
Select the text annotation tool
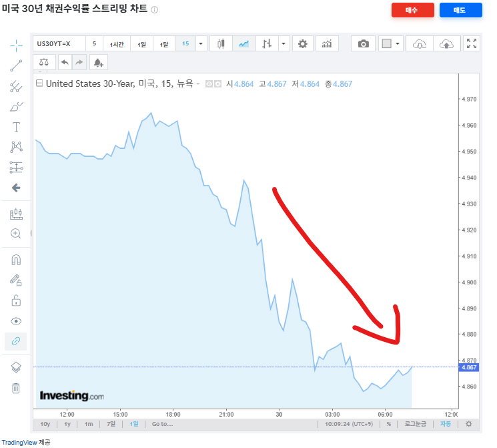(x=16, y=127)
